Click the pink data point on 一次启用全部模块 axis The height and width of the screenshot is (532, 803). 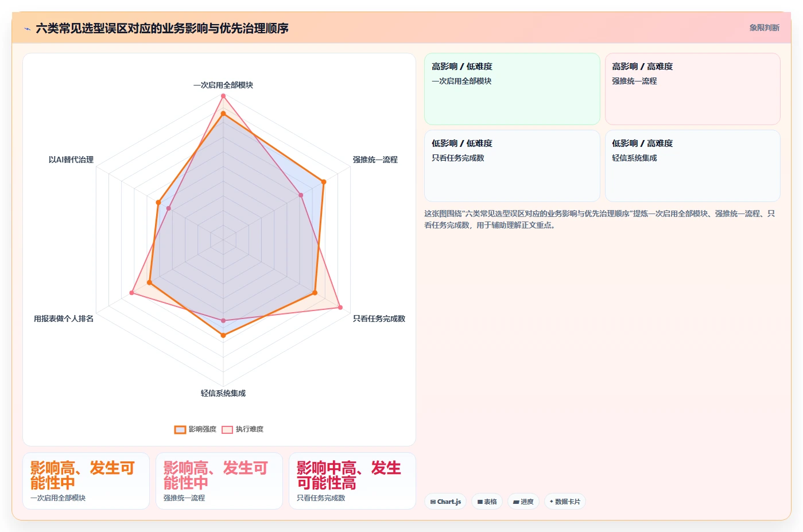[x=223, y=96]
